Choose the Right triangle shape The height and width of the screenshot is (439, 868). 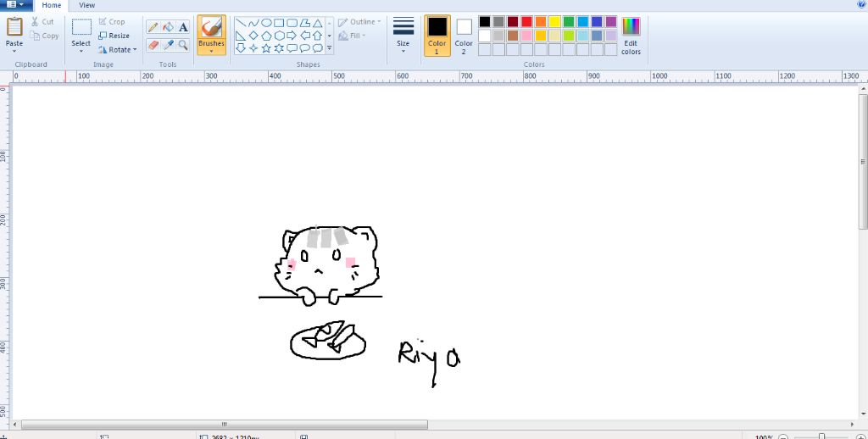click(x=241, y=36)
